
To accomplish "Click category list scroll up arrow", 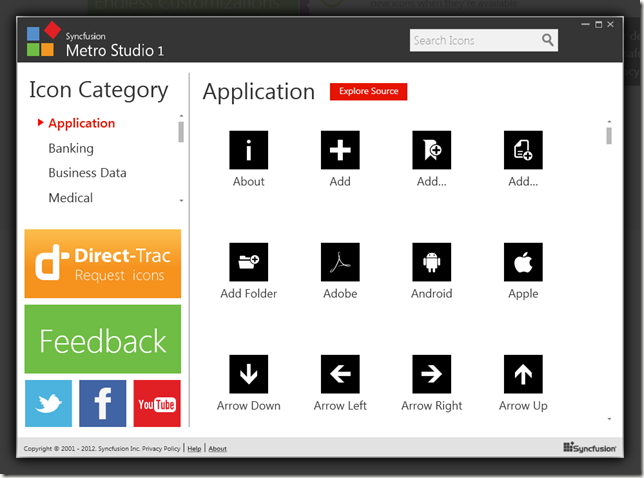I will tap(181, 116).
